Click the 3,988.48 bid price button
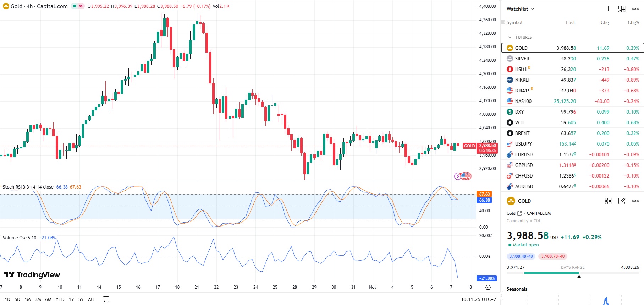 (521, 256)
